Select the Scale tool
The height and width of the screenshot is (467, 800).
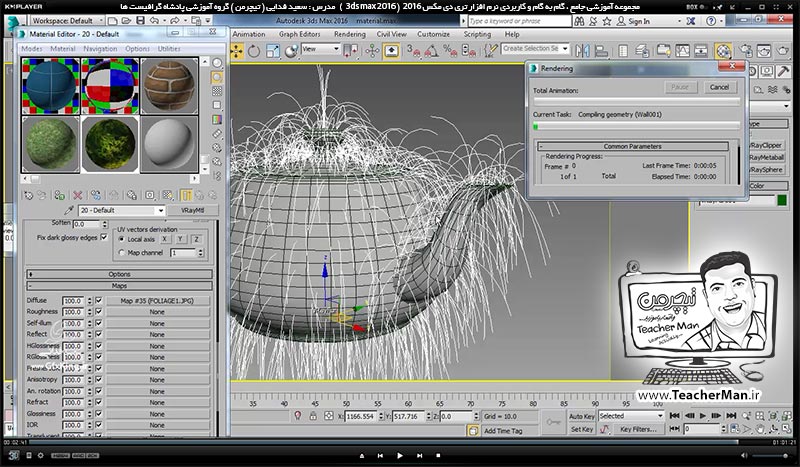tap(272, 51)
